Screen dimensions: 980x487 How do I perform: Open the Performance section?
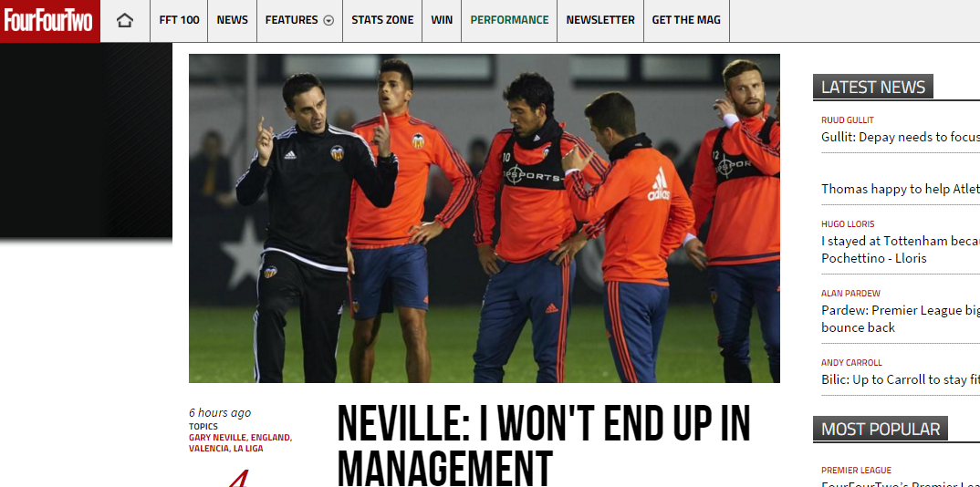509,20
